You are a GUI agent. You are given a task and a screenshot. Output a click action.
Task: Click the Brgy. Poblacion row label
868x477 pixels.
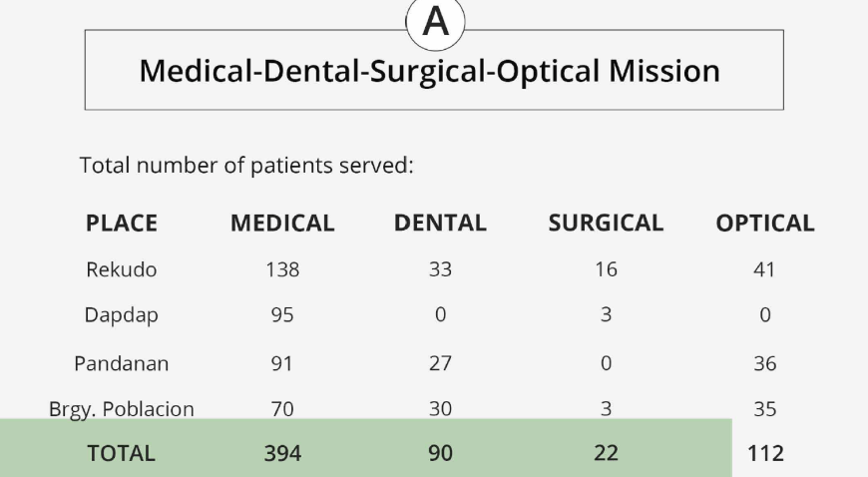(122, 409)
